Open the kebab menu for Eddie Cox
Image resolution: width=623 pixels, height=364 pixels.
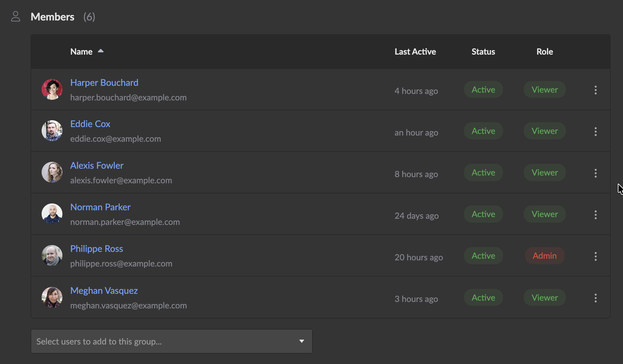coord(595,132)
